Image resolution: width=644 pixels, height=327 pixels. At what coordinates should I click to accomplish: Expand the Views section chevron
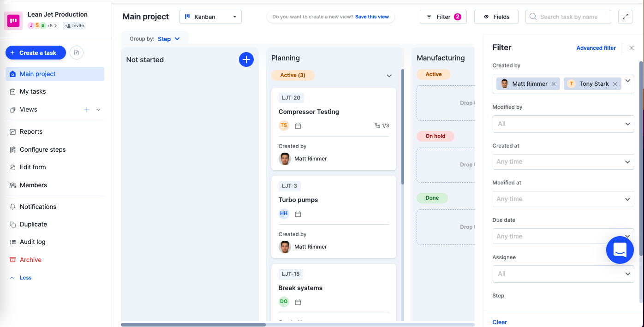(x=98, y=110)
